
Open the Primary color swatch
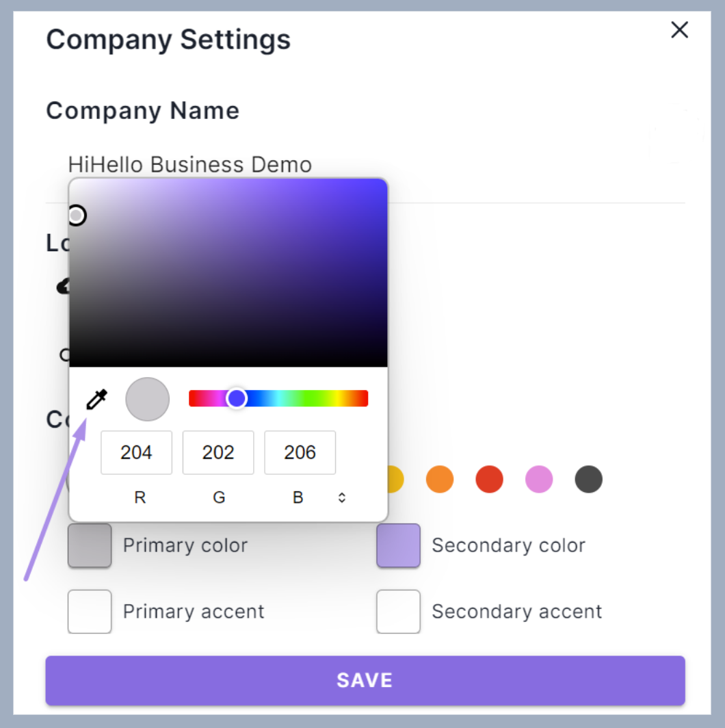(90, 545)
